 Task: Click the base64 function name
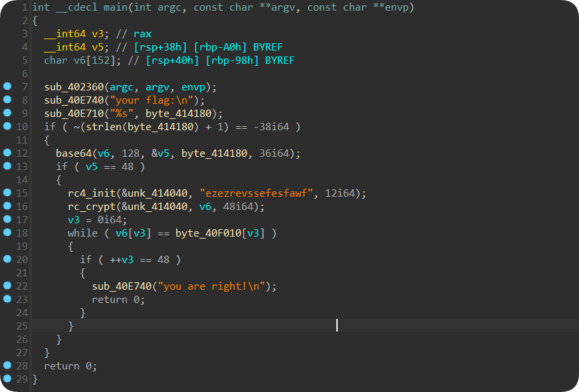point(74,153)
